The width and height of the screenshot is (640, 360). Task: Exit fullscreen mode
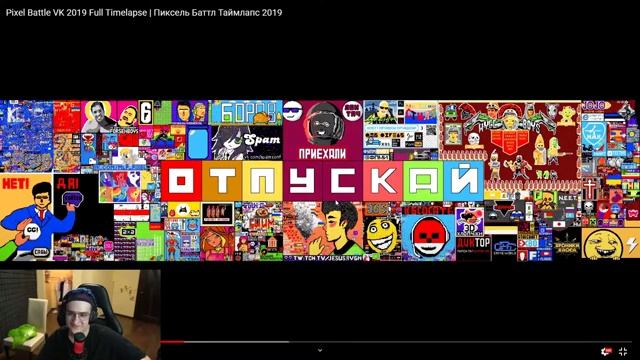(x=623, y=351)
